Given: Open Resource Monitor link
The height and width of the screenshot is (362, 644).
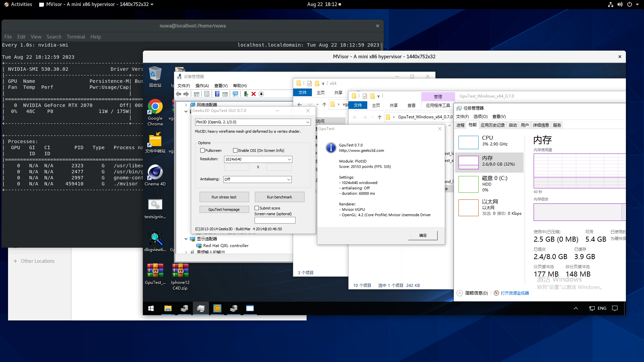Looking at the screenshot, I should click(x=515, y=293).
